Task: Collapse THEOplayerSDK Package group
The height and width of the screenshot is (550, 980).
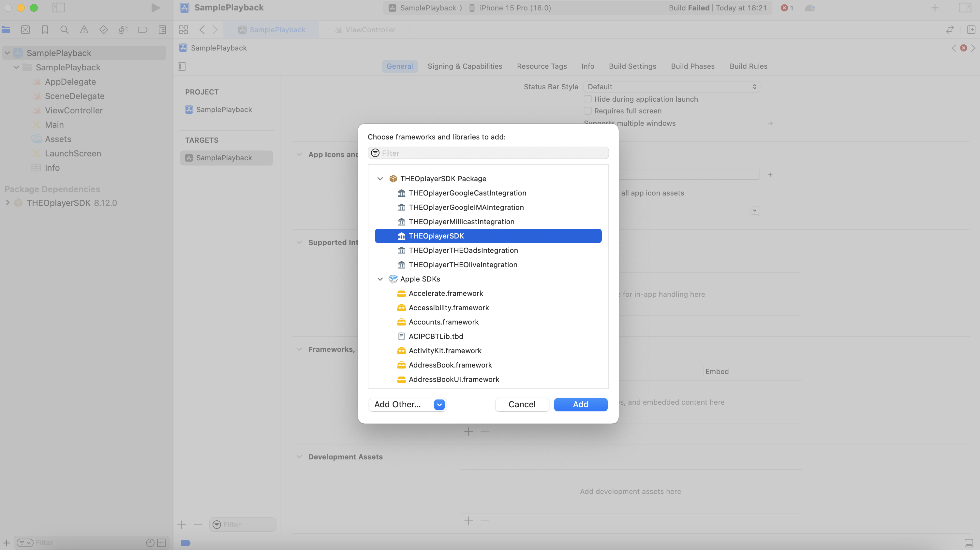Action: click(x=380, y=179)
